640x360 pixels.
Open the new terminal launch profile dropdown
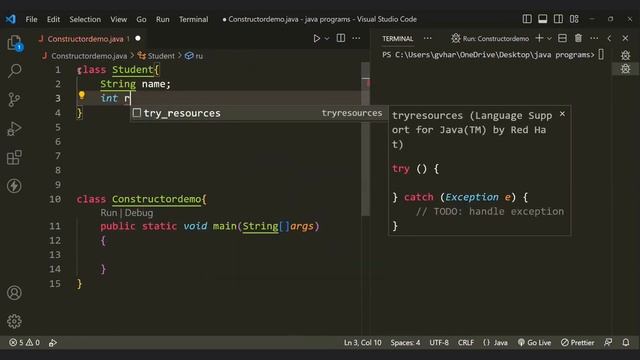pyautogui.click(x=549, y=39)
